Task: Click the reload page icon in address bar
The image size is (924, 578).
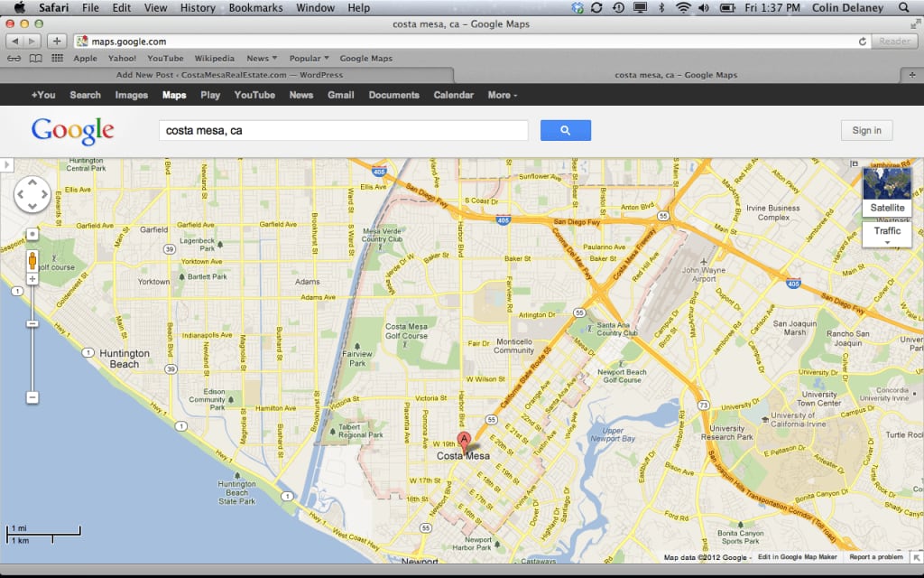Action: [x=862, y=42]
